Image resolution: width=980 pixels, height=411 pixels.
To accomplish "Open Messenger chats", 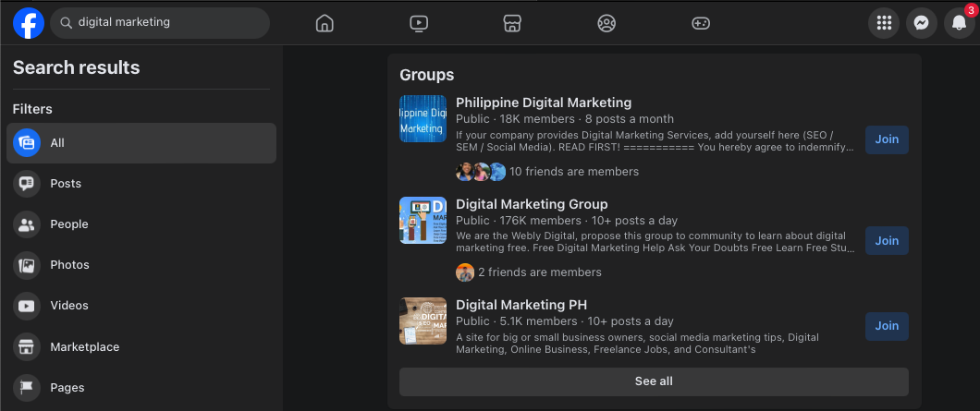I will point(921,23).
